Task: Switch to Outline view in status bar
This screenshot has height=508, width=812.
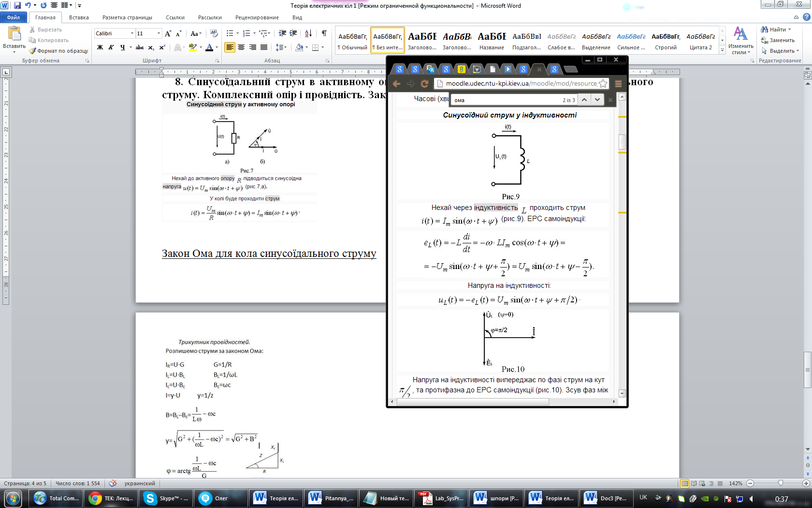Action: [711, 483]
